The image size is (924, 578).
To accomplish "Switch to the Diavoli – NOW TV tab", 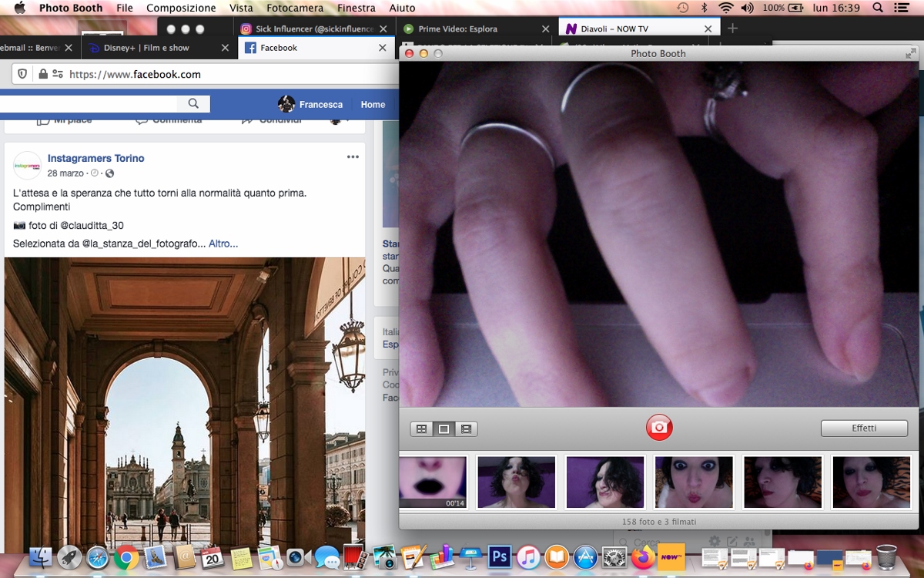I will 638,29.
